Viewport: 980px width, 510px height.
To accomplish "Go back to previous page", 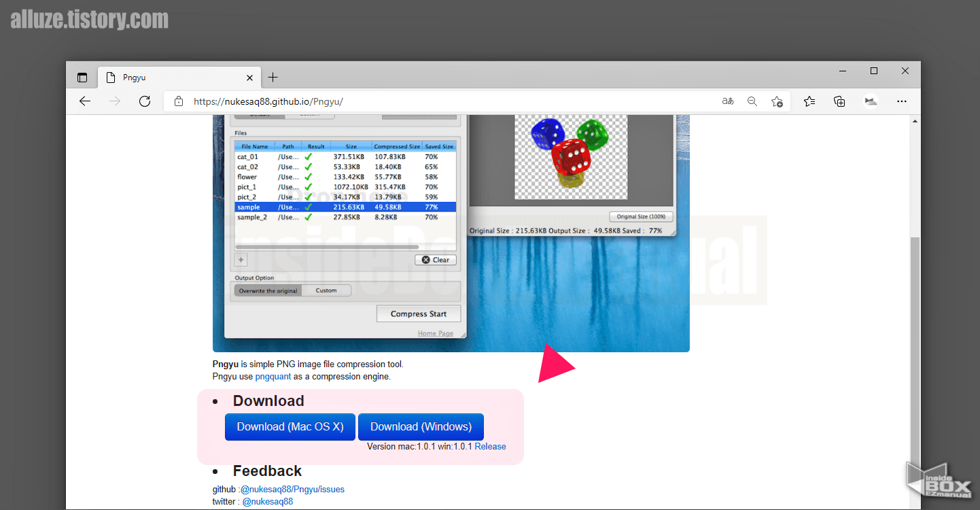I will pos(84,101).
